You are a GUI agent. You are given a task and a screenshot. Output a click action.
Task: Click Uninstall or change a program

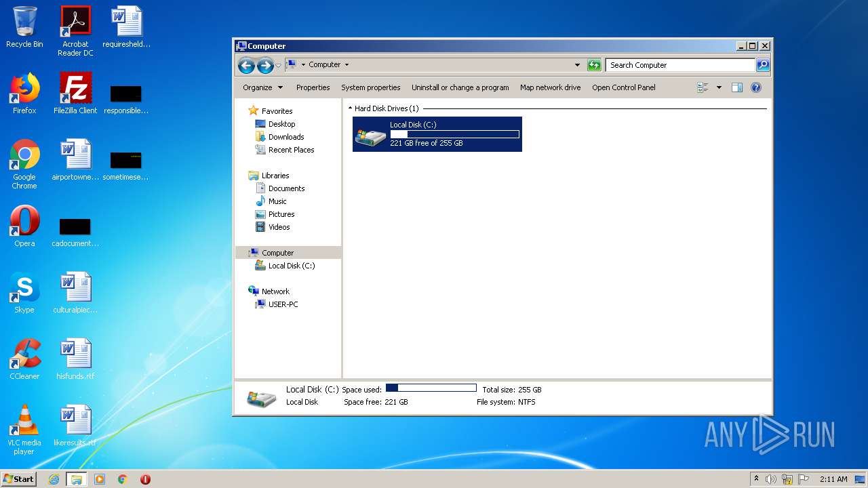point(460,87)
